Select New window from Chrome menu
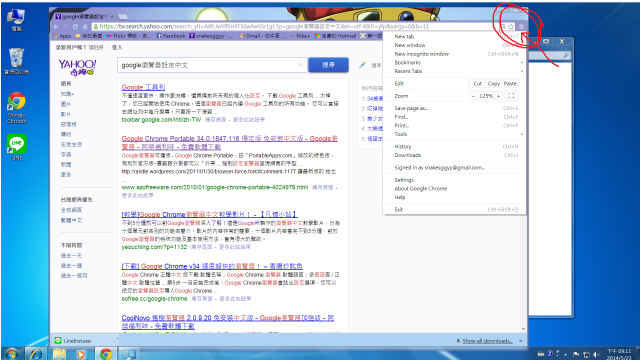The width and height of the screenshot is (640, 360). [x=454, y=45]
